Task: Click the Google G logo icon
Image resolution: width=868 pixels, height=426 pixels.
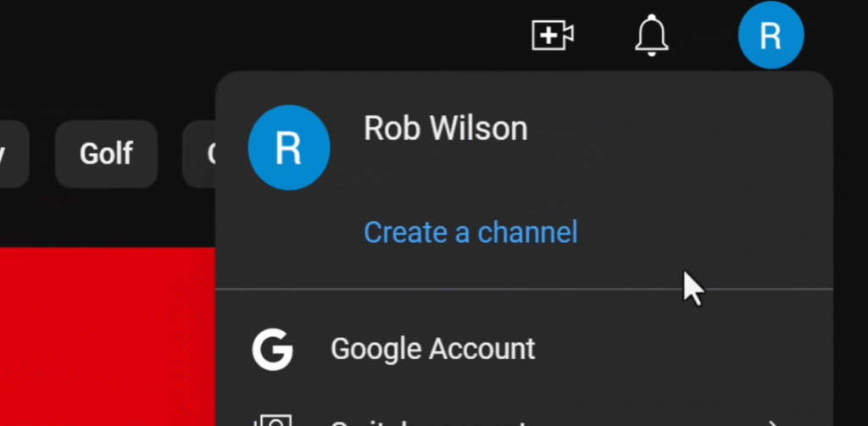Action: click(272, 350)
